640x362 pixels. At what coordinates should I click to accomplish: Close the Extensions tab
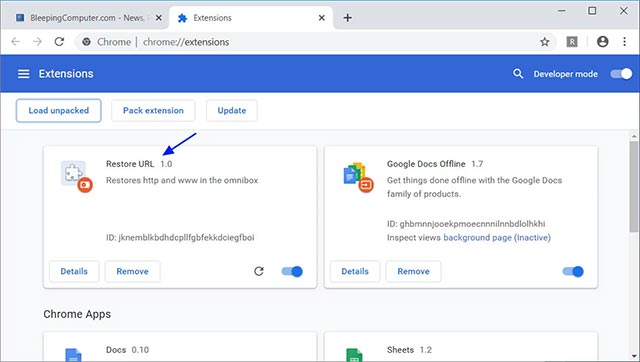click(x=322, y=18)
